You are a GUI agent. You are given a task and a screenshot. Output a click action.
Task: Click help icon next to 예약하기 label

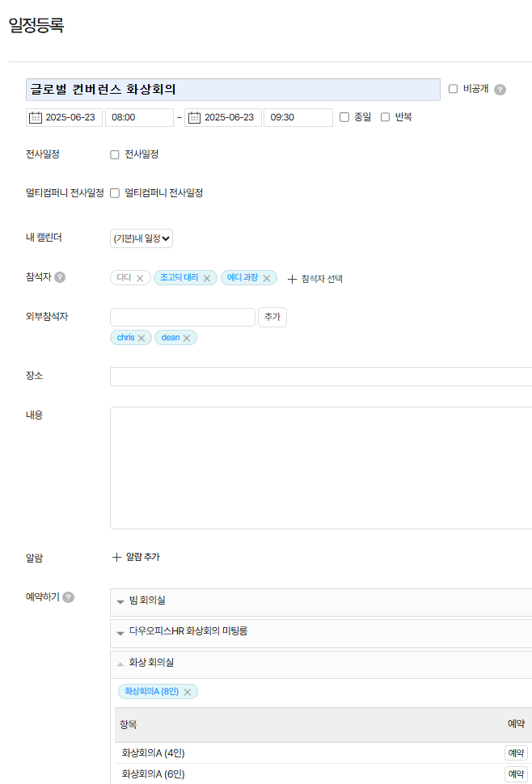click(69, 597)
